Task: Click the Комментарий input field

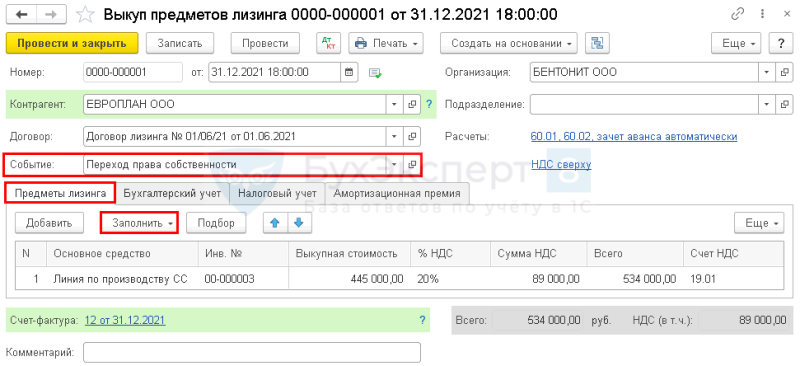Action: click(x=252, y=352)
